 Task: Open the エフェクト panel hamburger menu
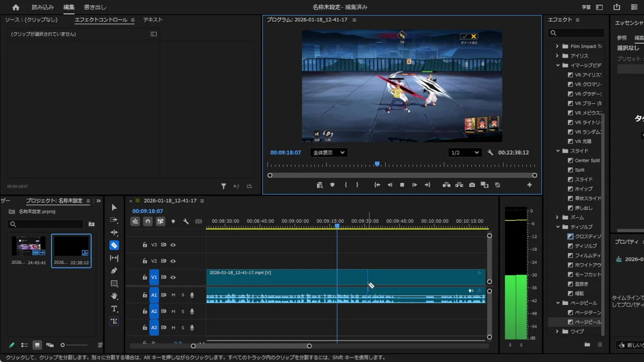tap(578, 20)
